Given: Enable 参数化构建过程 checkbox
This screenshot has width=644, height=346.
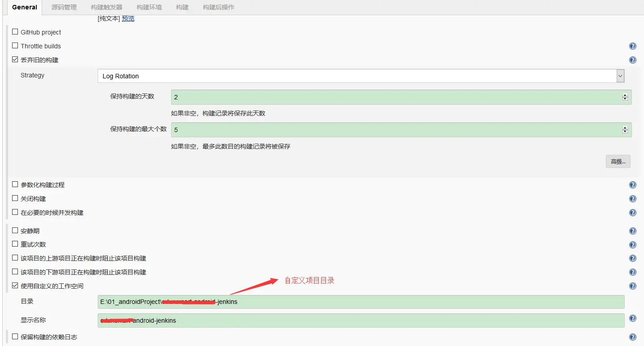Looking at the screenshot, I should pyautogui.click(x=15, y=184).
